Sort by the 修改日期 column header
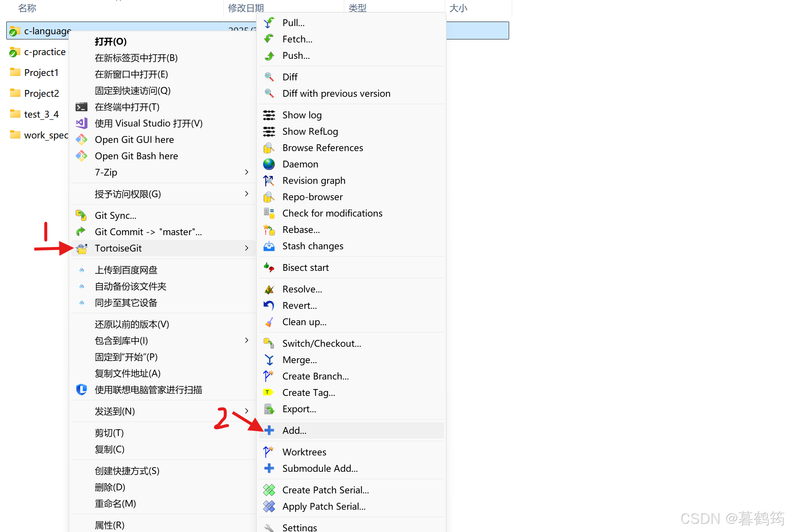This screenshot has width=786, height=532. click(x=246, y=7)
